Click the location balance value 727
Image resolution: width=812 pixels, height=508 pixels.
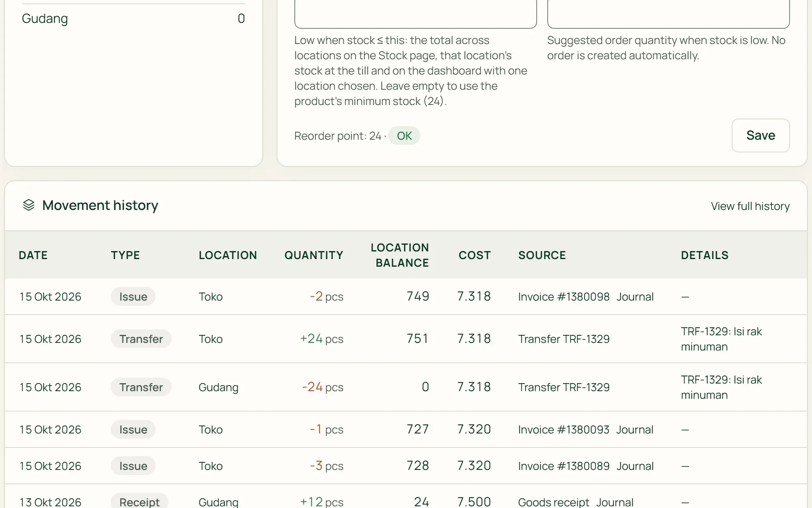pyautogui.click(x=418, y=429)
